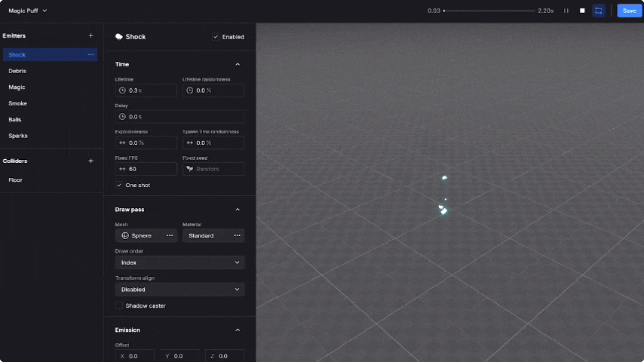
Task: Toggle the One shot checkbox
Action: [119, 186]
